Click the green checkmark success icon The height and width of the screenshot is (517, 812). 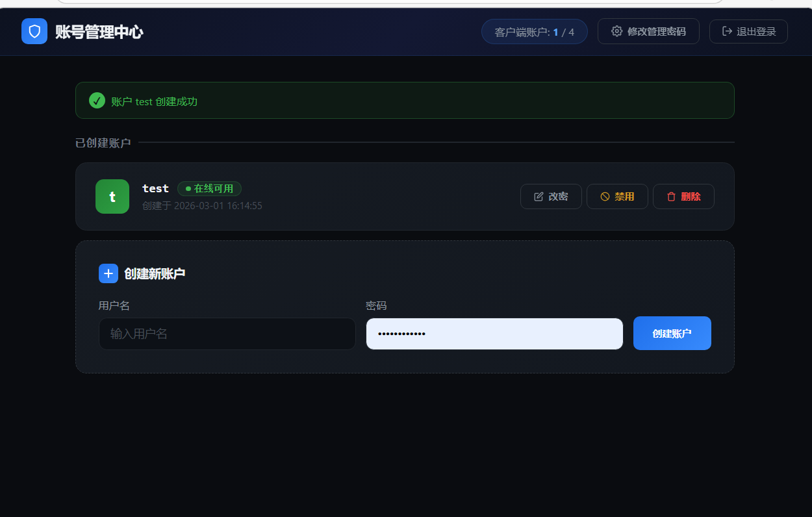97,101
